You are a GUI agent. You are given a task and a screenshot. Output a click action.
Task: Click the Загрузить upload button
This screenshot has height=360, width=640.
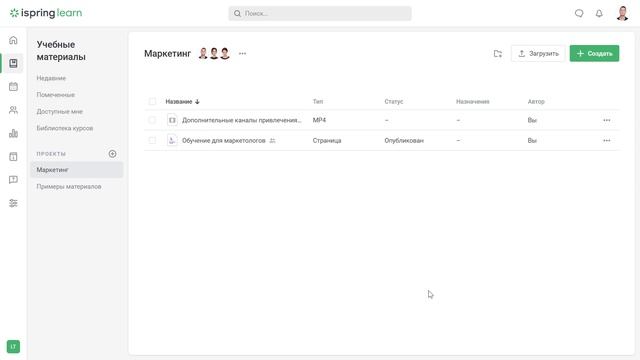click(538, 53)
